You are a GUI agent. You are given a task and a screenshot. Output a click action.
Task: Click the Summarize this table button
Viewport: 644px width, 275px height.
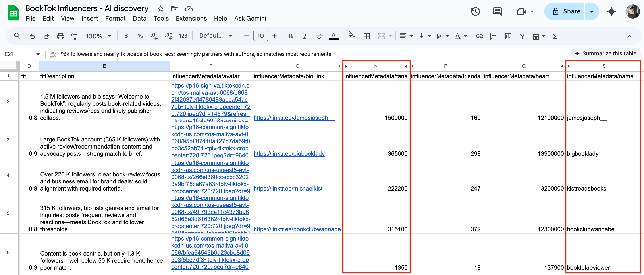(605, 53)
